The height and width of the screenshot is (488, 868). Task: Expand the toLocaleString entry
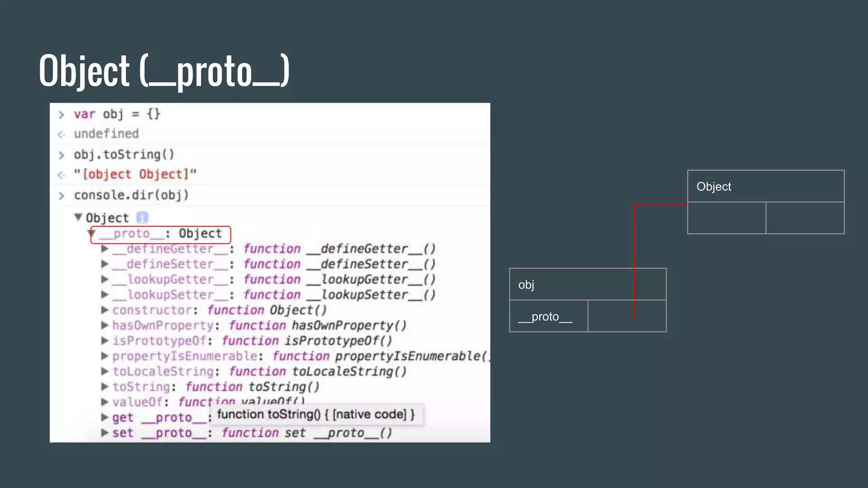coord(105,371)
